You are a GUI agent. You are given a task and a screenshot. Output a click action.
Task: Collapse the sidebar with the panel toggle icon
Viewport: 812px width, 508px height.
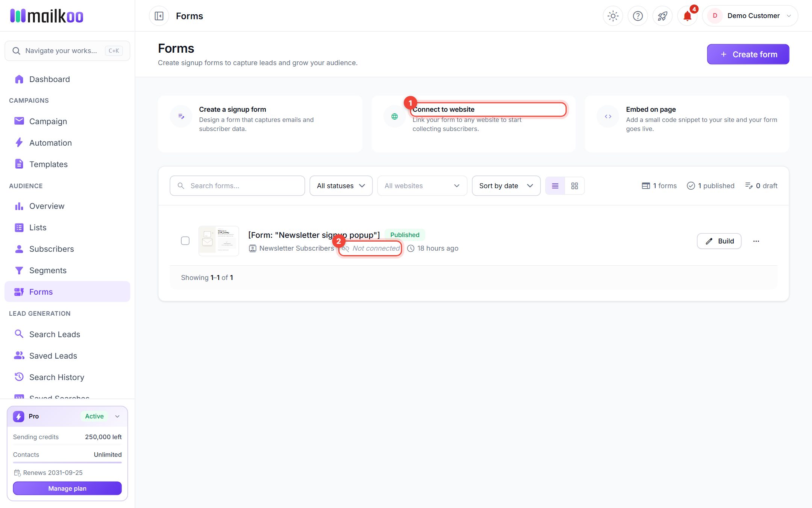pos(159,16)
